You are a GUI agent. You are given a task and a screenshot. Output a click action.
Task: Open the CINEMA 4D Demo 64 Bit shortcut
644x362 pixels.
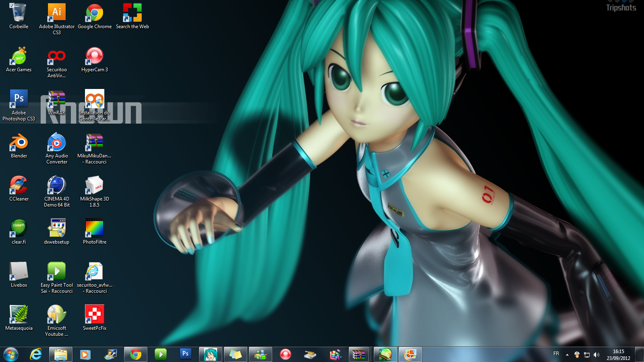point(57,192)
